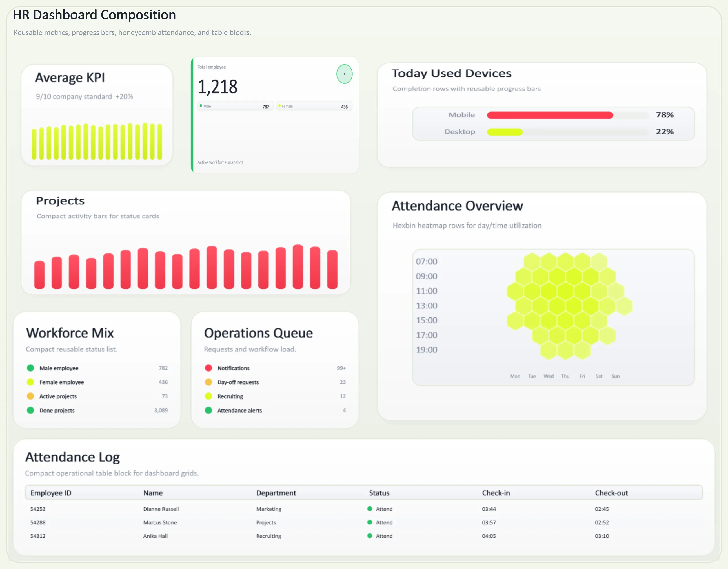Click the 07:00 time label in heatmap

[426, 261]
